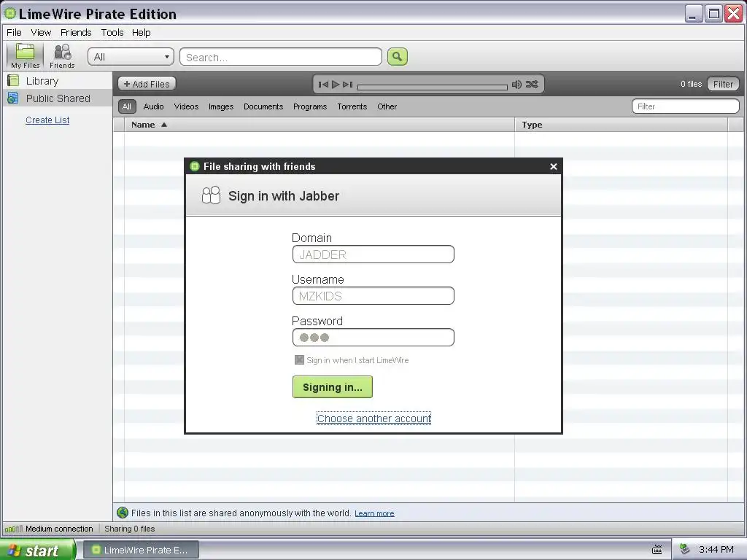Open the Learn more link

pyautogui.click(x=374, y=513)
